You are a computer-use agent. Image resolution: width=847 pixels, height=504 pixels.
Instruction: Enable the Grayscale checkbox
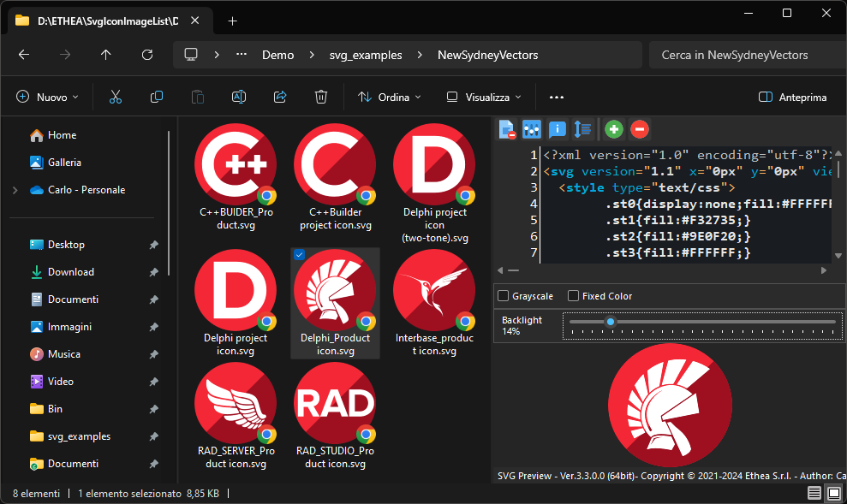503,296
